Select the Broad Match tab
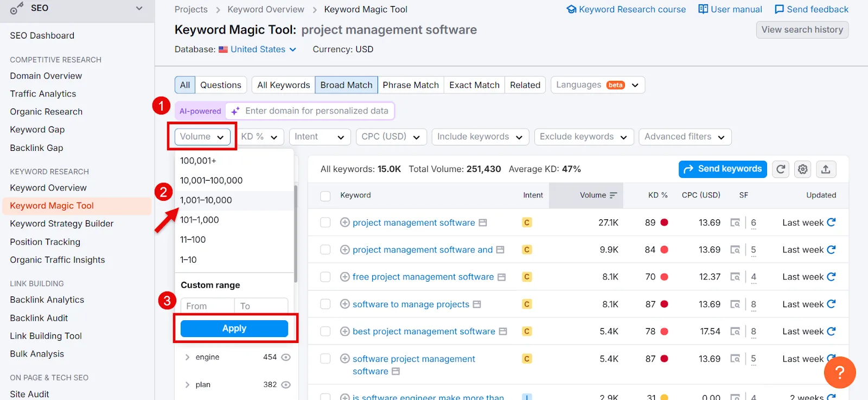The image size is (868, 400). tap(346, 85)
